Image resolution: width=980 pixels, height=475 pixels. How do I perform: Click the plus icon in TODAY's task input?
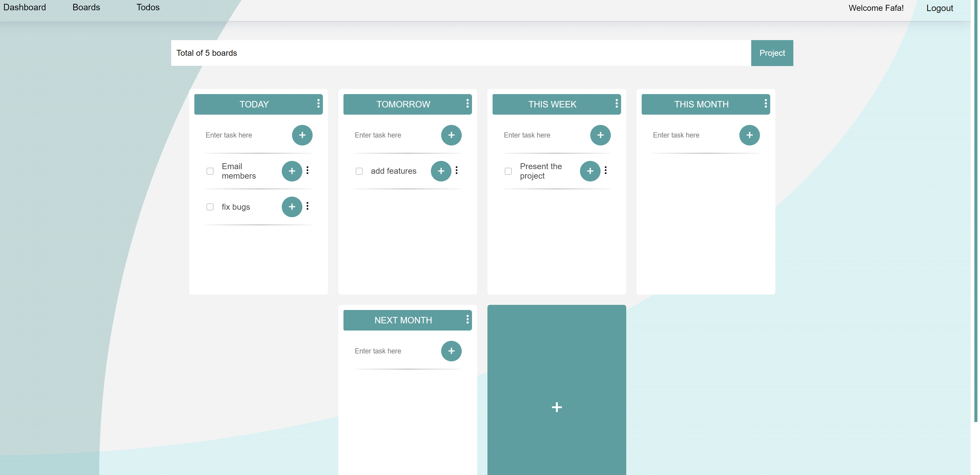click(302, 135)
